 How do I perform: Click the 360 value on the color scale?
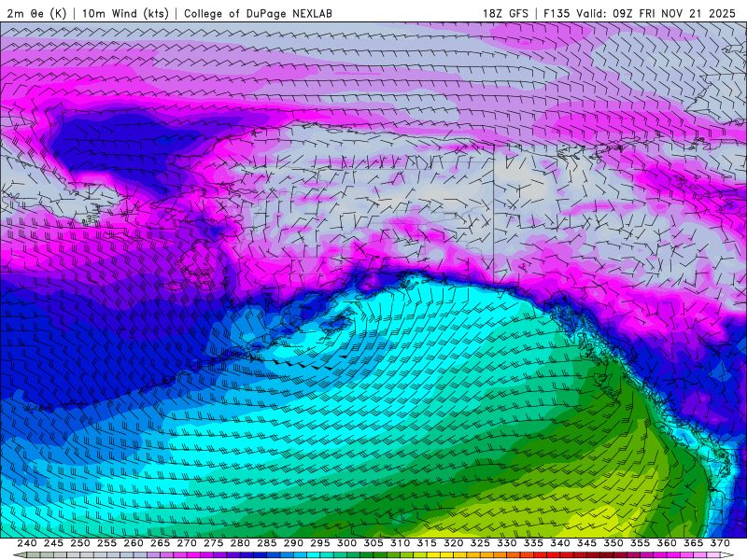tap(667, 543)
